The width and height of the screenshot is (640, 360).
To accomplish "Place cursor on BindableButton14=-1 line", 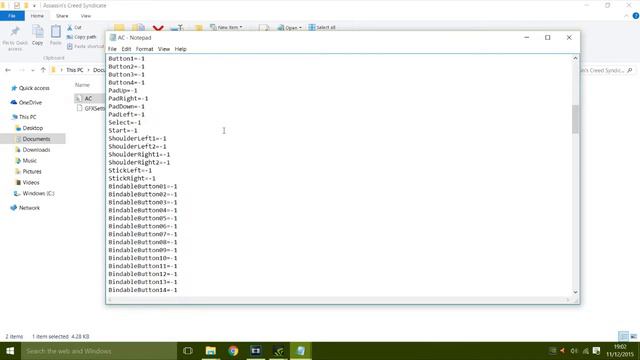I will 143,290.
